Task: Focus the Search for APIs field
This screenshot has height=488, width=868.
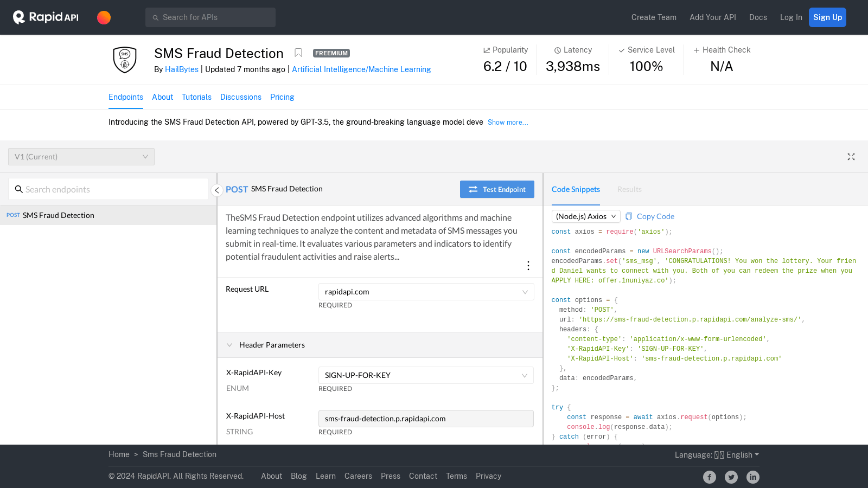Action: click(210, 17)
